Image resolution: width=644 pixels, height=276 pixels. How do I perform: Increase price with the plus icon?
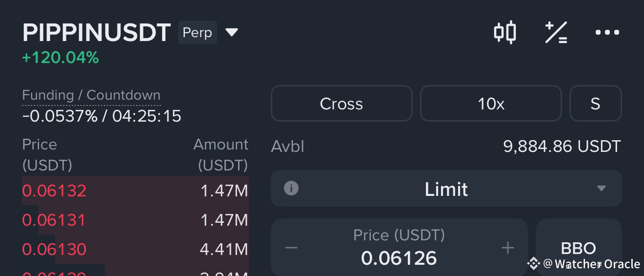point(508,248)
